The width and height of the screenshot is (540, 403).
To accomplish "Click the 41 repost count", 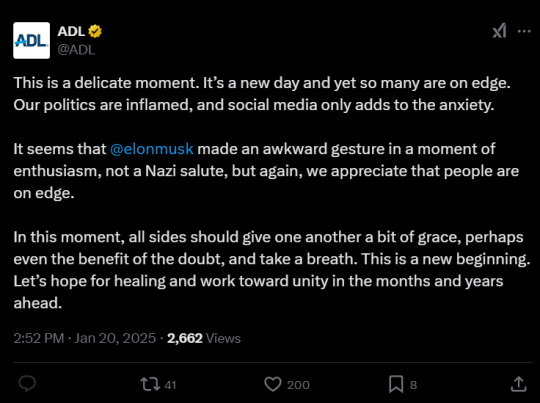I will pos(170,385).
